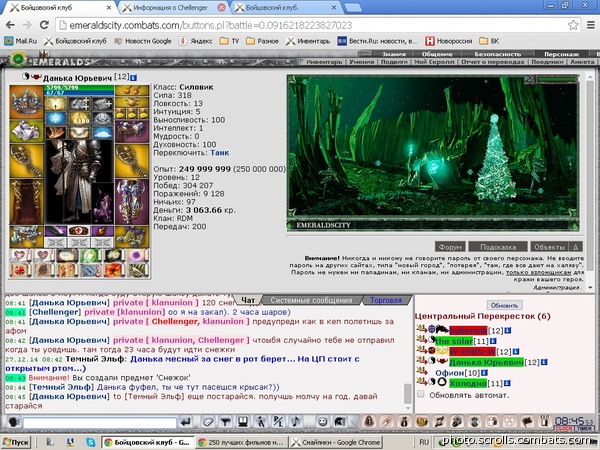Click the Танк class switch link
Viewport: 600px width, 450px height.
(220, 153)
